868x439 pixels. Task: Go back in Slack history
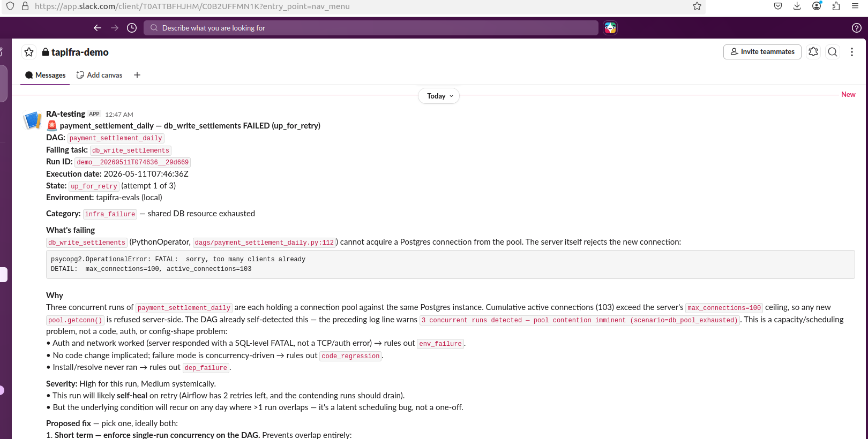tap(98, 28)
